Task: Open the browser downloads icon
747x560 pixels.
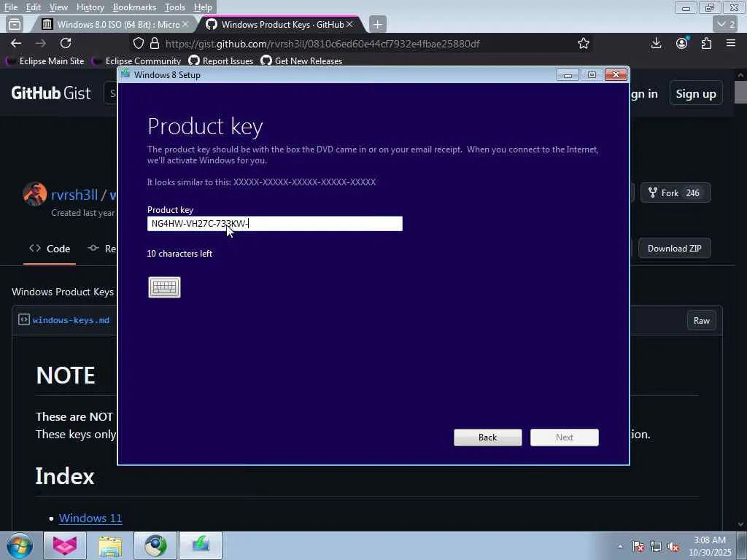Action: click(656, 43)
